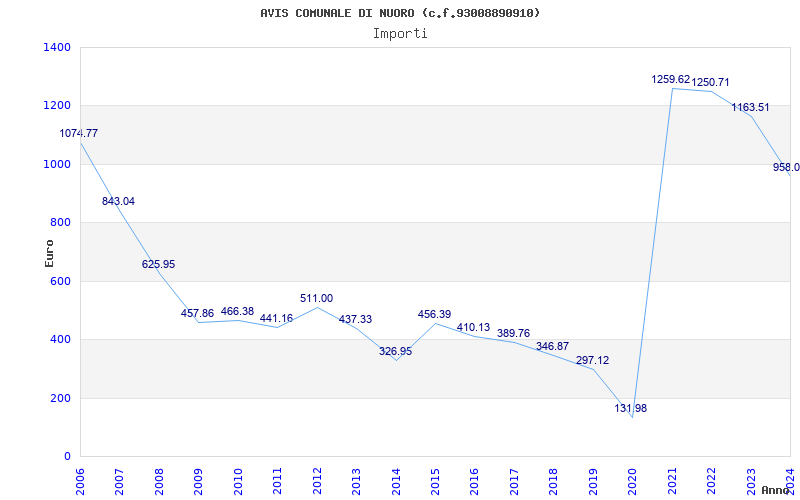
Task: Select the 297.12 data label
Action: coord(592,360)
